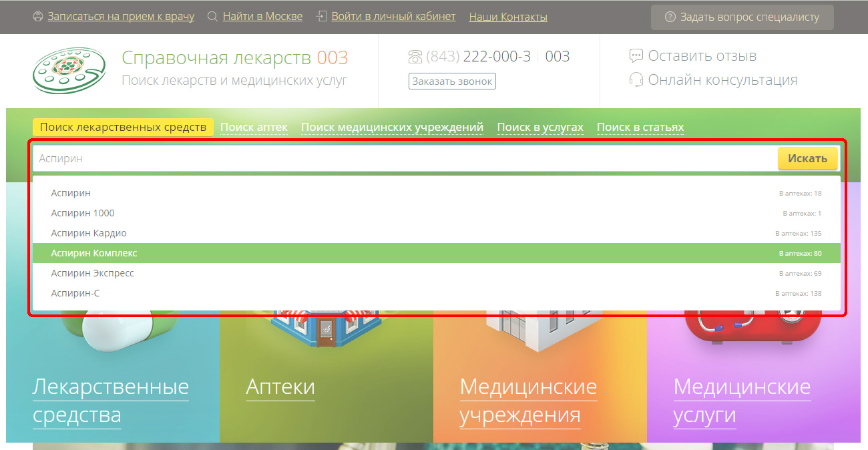868x450 pixels.
Task: Select Поиск лекарственных средств tab
Action: [123, 127]
